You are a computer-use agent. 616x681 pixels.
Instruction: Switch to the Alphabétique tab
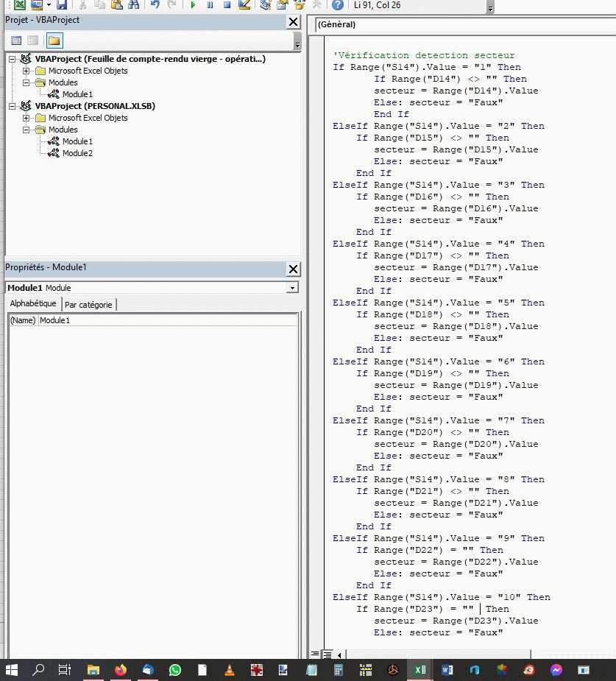click(33, 303)
